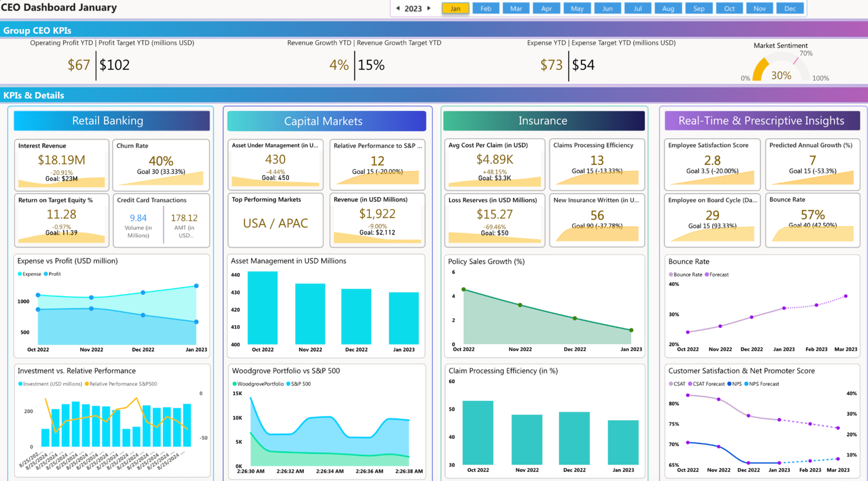Select New Insurance Written card

(597, 220)
